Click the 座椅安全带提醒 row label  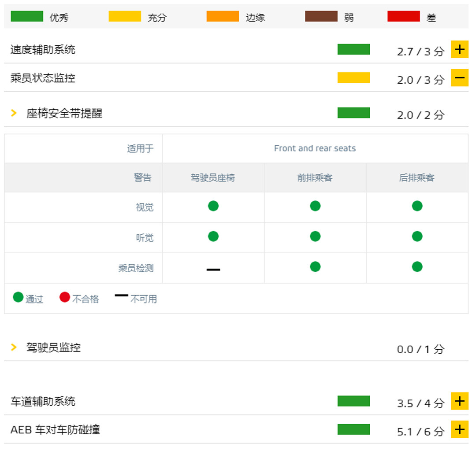pyautogui.click(x=64, y=113)
